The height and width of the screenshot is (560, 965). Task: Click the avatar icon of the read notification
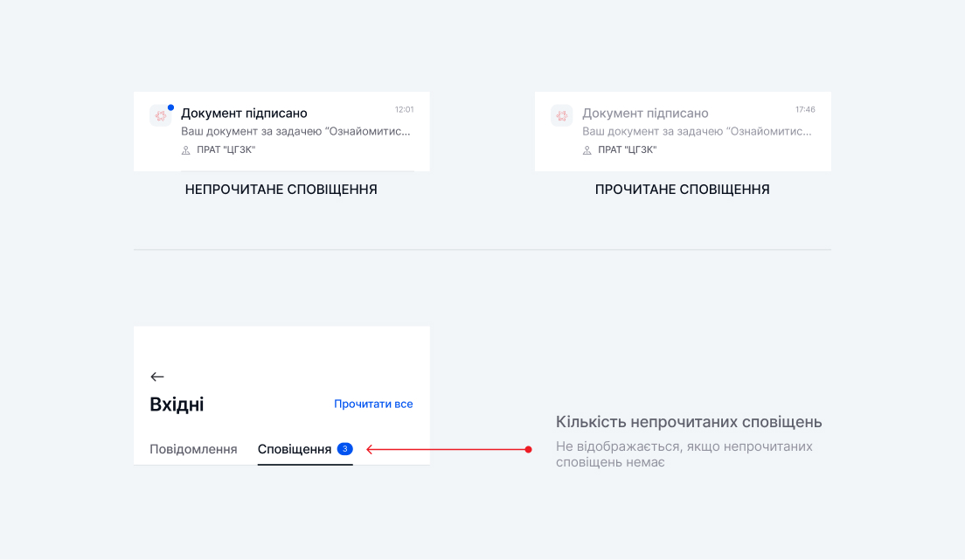pyautogui.click(x=561, y=115)
